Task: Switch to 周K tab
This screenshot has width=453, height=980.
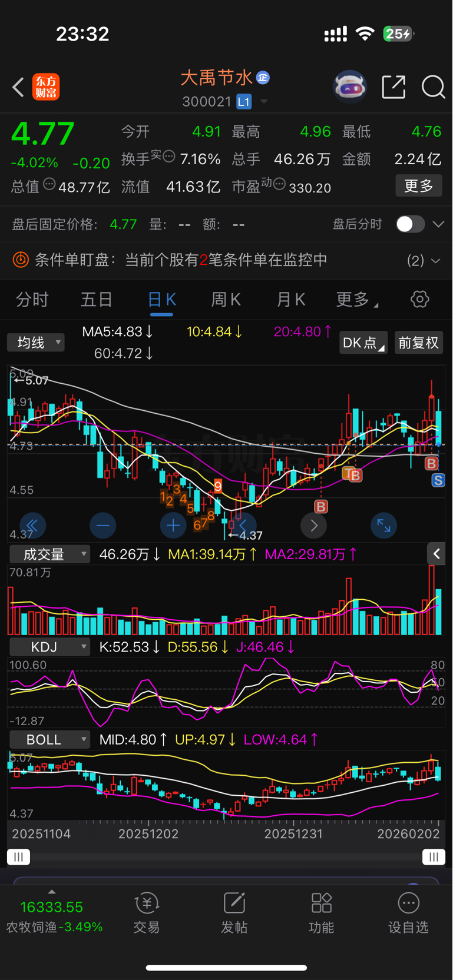Action: 226,300
